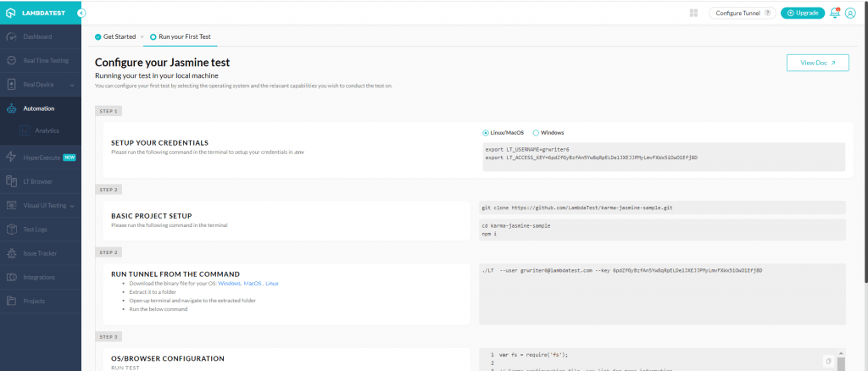The image size is (868, 371).
Task: Select the Linux/MacOS radio option
Action: [486, 132]
